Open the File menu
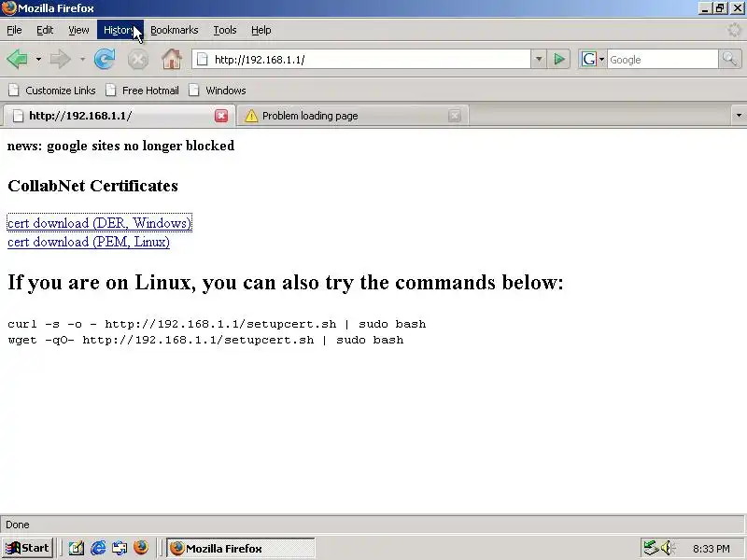This screenshot has width=747, height=560. (14, 30)
